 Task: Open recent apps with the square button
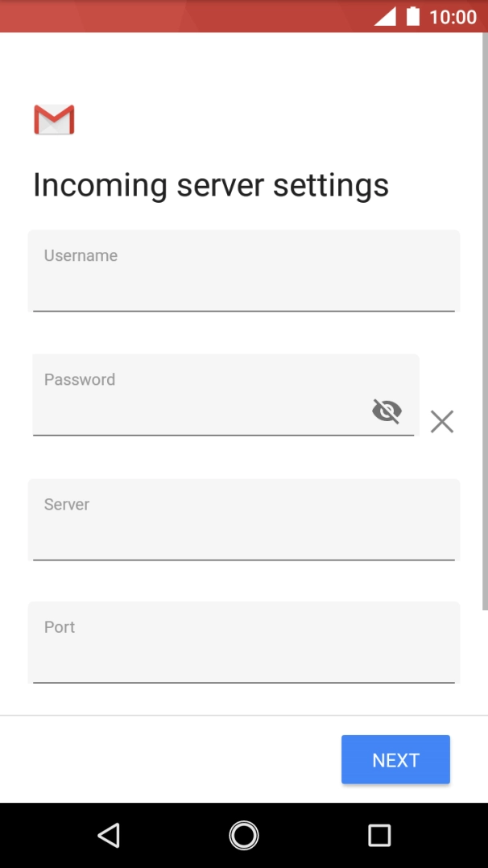378,835
